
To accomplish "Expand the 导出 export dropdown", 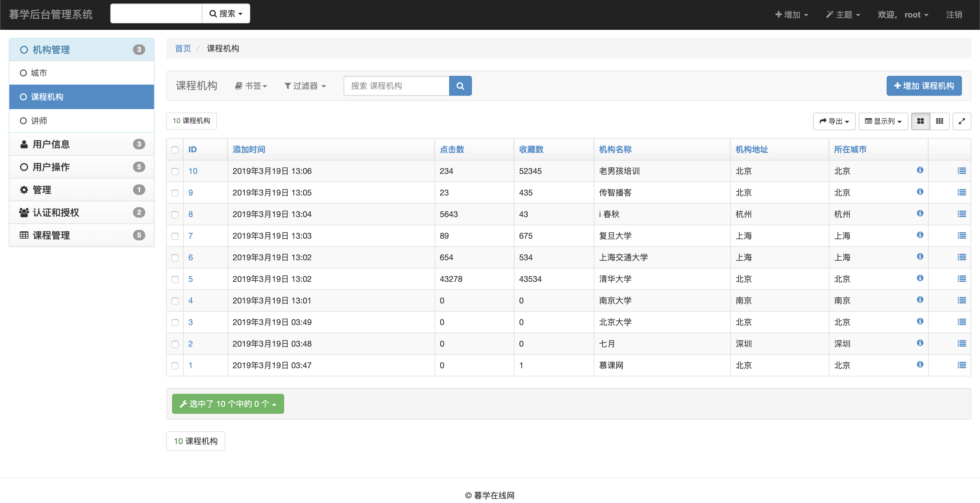I will [834, 121].
